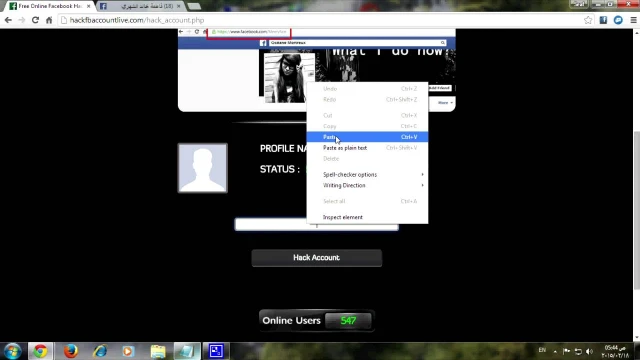Click the browser Forward arrow
Image resolution: width=640 pixels, height=360 pixels.
coord(22,20)
